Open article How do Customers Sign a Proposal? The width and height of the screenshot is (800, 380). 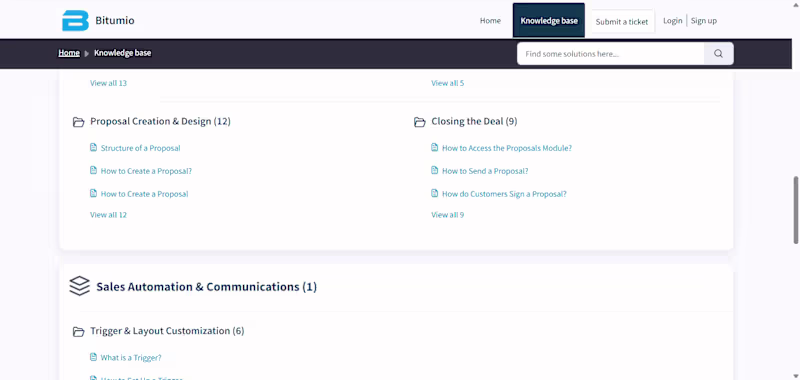[504, 194]
